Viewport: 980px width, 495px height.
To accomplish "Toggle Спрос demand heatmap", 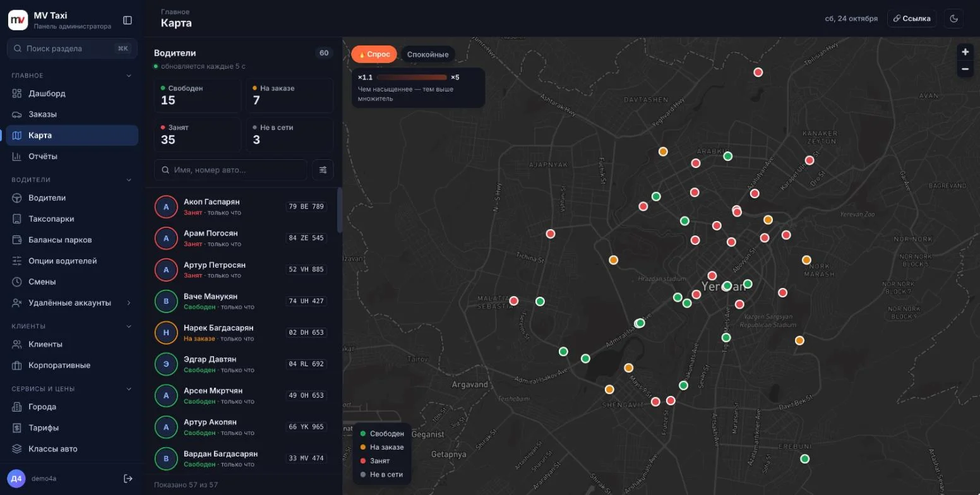I will click(x=374, y=54).
